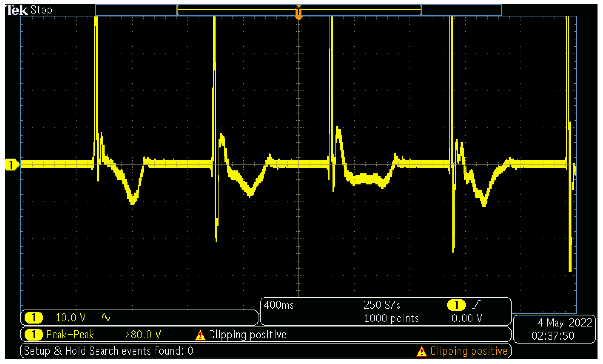
Task: Click the trigger source channel 1 badge
Action: [456, 305]
